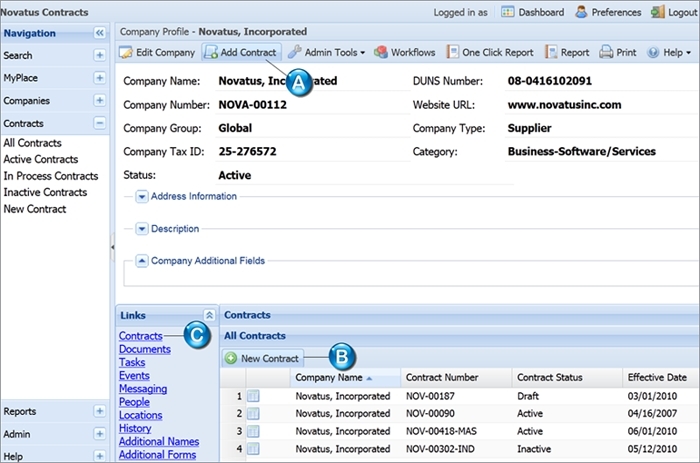Image resolution: width=700 pixels, height=463 pixels.
Task: Open the People link
Action: click(x=134, y=402)
